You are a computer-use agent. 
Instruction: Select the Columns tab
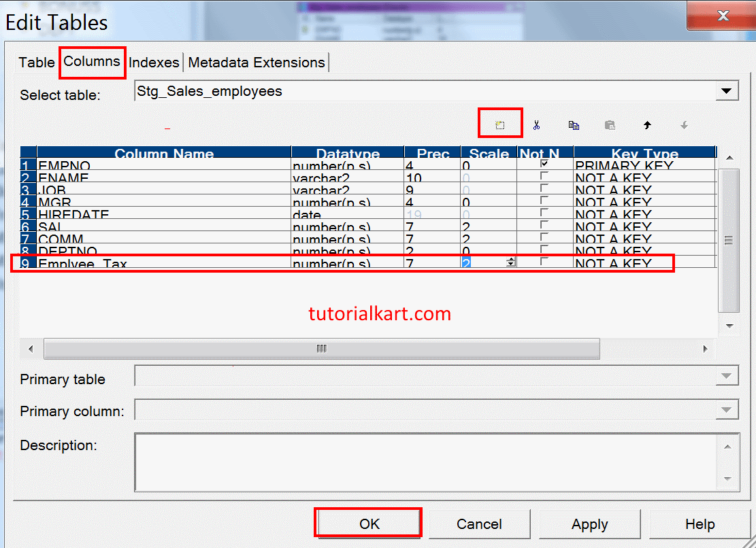pyautogui.click(x=92, y=62)
